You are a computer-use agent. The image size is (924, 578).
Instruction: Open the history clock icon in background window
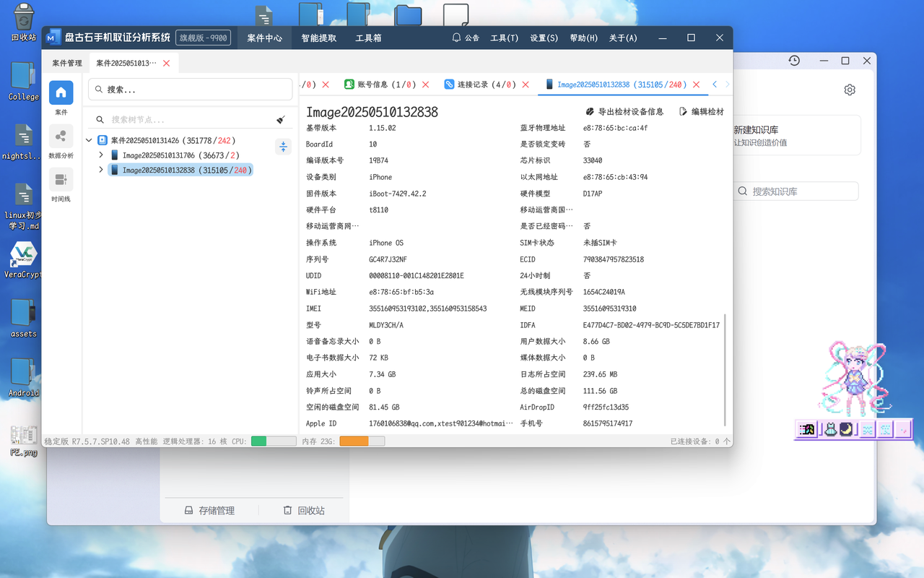point(794,61)
